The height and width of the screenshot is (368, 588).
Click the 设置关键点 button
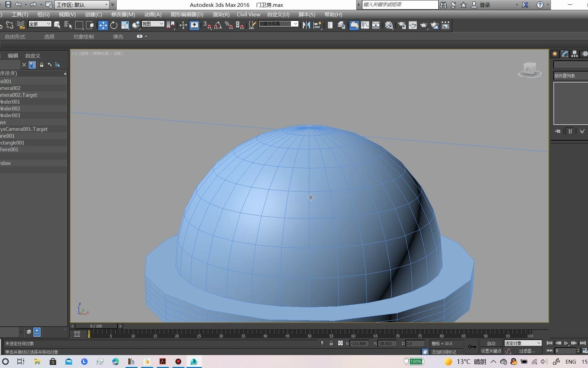pyautogui.click(x=491, y=351)
